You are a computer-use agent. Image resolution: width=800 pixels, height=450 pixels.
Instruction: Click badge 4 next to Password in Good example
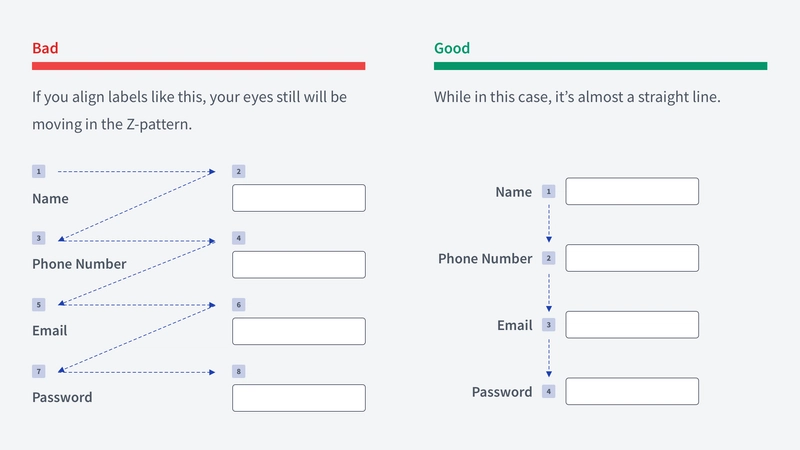pyautogui.click(x=548, y=391)
